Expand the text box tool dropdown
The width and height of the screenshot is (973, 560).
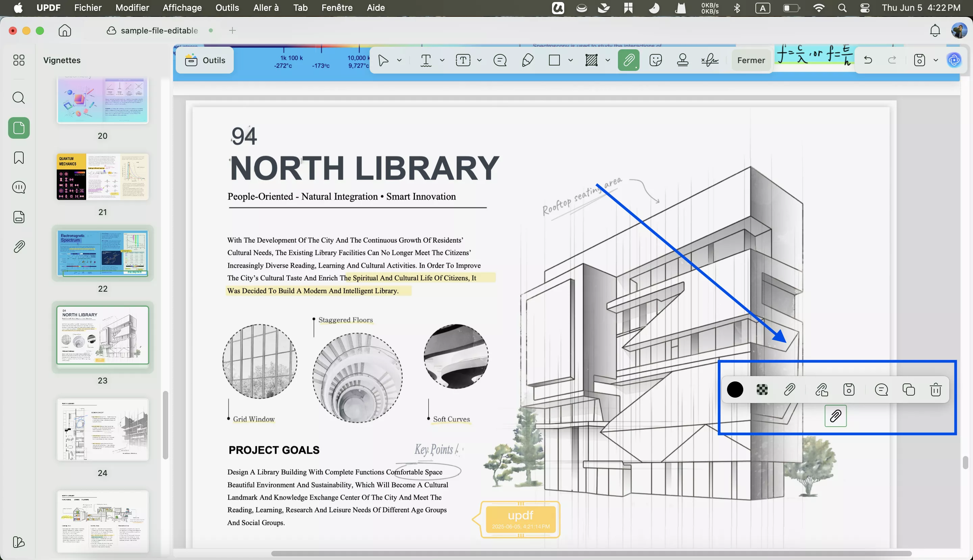479,60
